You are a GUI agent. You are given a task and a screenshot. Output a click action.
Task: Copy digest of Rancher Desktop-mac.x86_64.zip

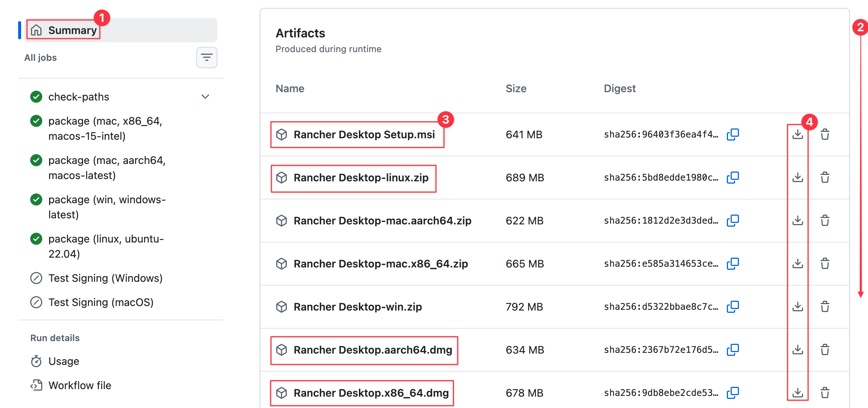pyautogui.click(x=733, y=264)
